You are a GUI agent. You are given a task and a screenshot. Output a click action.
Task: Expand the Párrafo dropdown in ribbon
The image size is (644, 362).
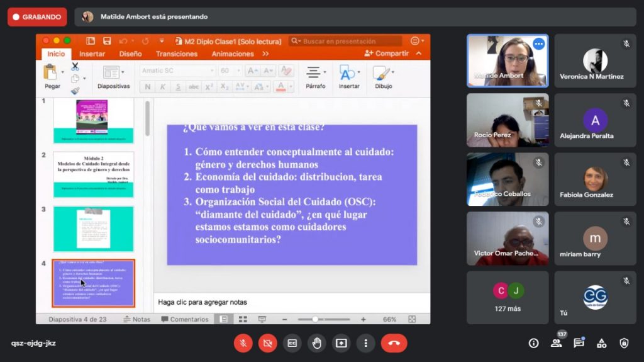(x=315, y=77)
